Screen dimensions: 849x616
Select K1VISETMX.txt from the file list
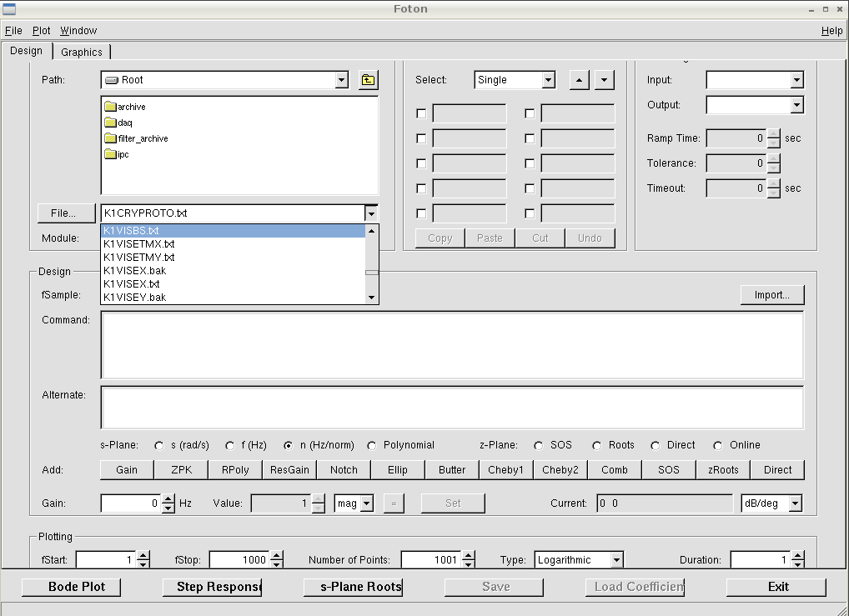tap(139, 244)
